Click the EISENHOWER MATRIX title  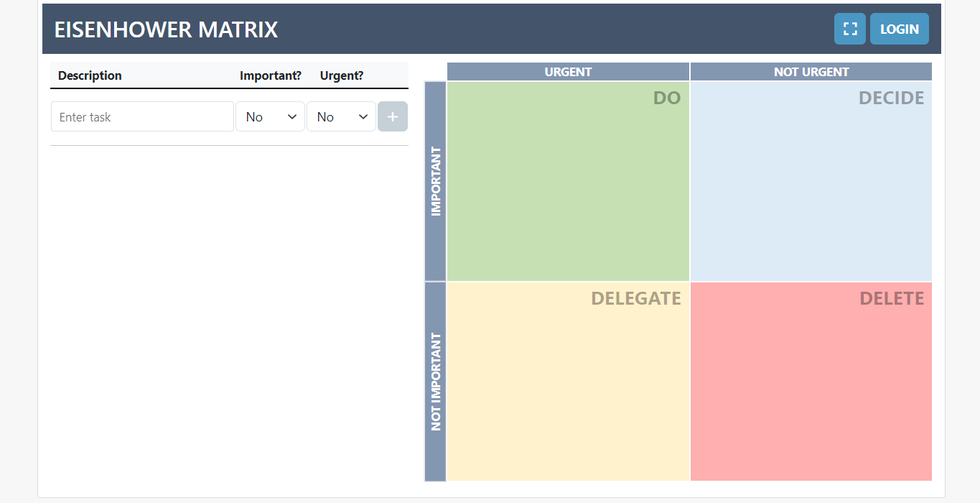[x=166, y=29]
